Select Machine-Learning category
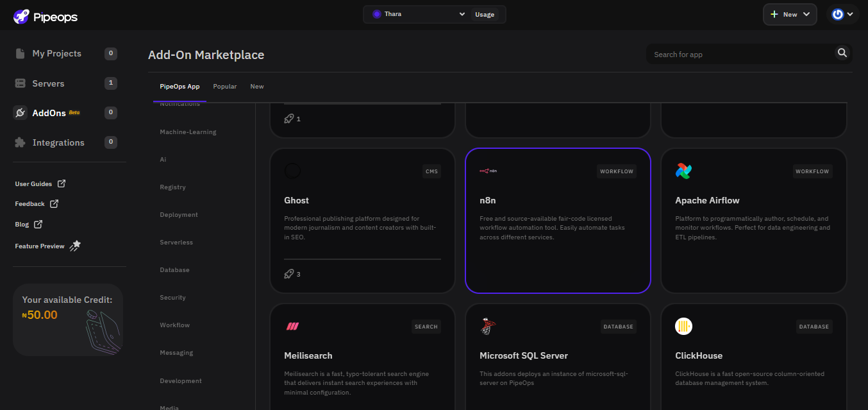Viewport: 868px width, 410px height. (x=188, y=132)
